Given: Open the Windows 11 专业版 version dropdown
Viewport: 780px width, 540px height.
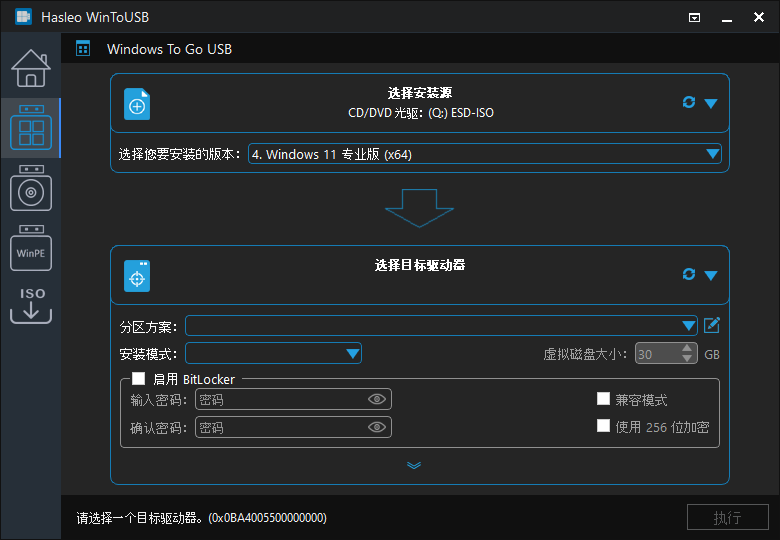Looking at the screenshot, I should (x=485, y=154).
